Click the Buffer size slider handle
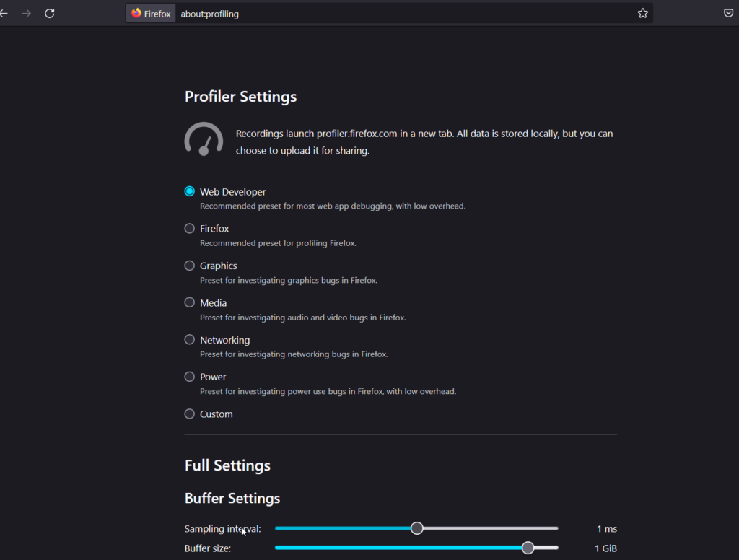The image size is (739, 560). coord(528,548)
